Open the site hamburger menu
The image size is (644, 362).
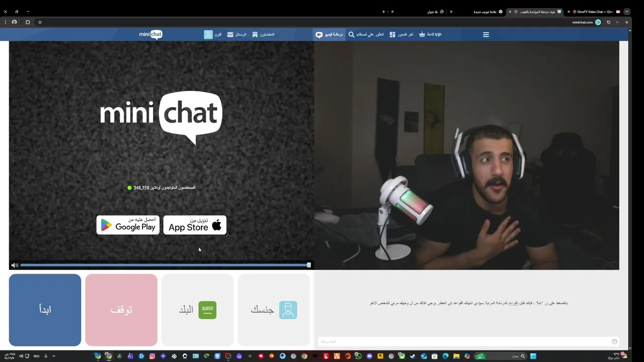(486, 35)
